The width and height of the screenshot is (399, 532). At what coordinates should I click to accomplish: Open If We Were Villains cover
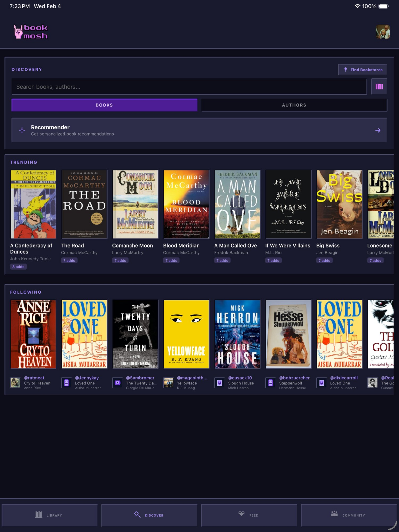288,204
